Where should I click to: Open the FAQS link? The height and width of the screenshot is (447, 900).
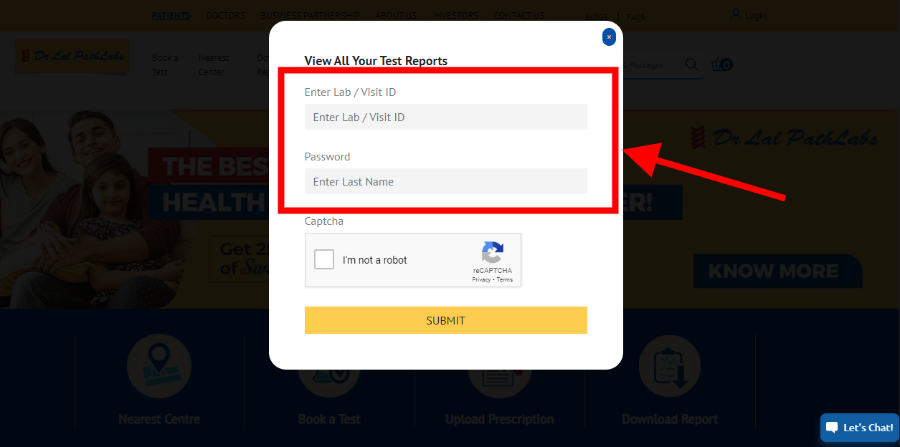pyautogui.click(x=635, y=17)
